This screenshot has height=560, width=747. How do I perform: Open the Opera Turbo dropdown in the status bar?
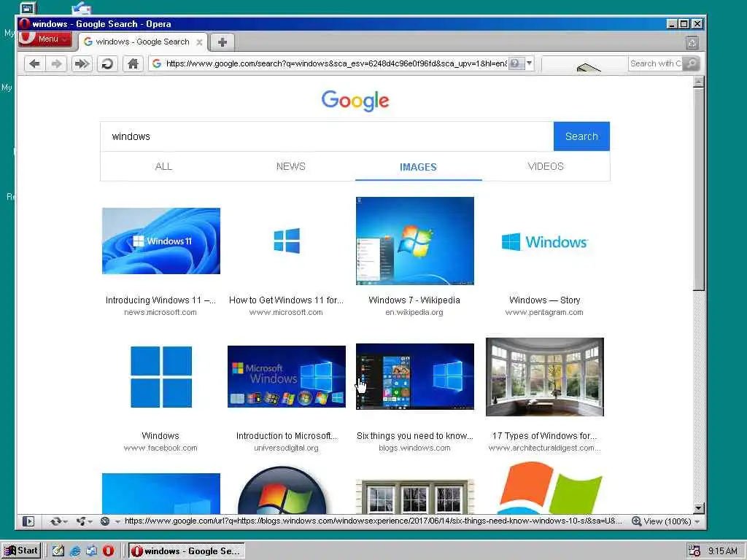pyautogui.click(x=110, y=521)
